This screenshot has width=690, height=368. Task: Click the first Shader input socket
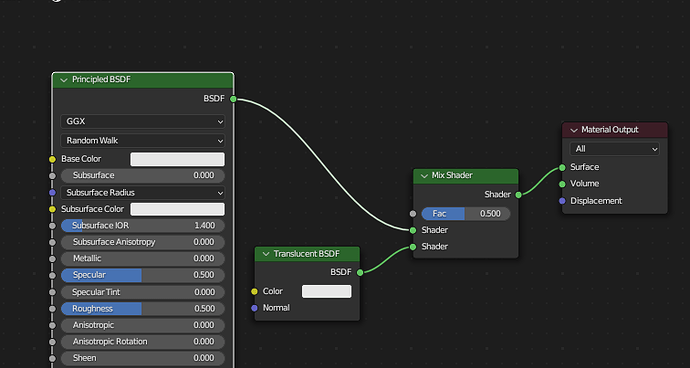coord(413,230)
